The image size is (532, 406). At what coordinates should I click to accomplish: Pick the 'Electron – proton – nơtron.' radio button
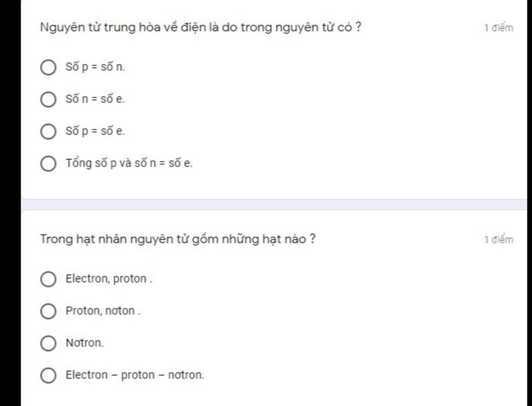(48, 375)
